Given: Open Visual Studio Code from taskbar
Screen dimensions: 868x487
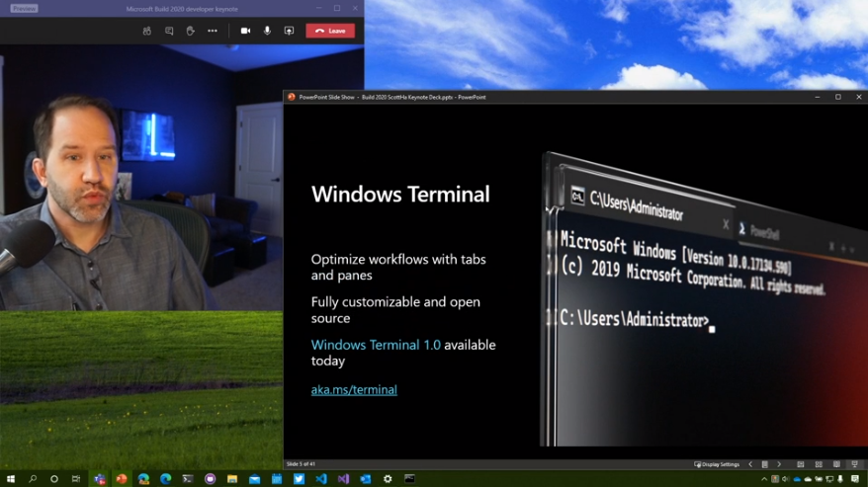Looking at the screenshot, I should [321, 479].
